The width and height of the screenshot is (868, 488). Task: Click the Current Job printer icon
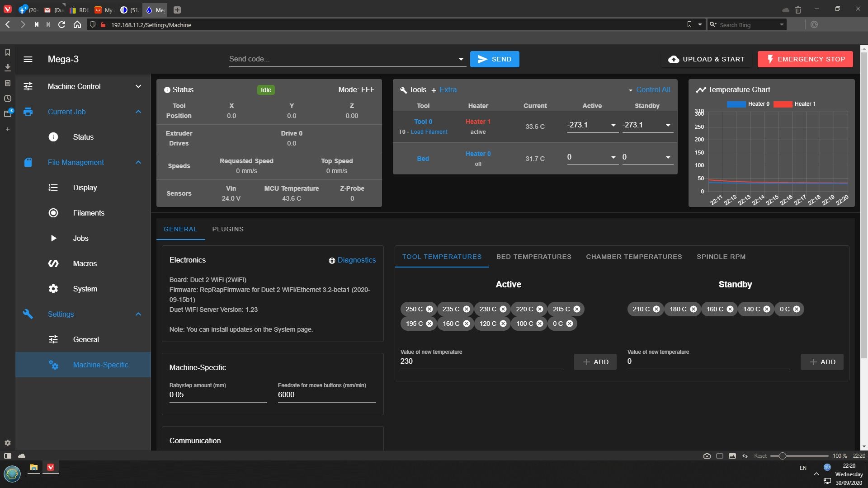tap(28, 112)
